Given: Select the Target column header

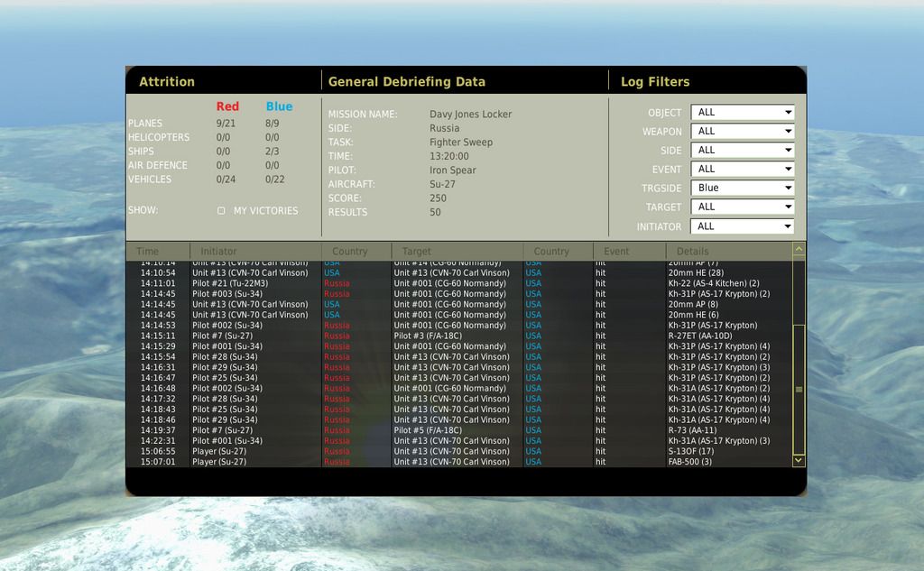Looking at the screenshot, I should (417, 252).
